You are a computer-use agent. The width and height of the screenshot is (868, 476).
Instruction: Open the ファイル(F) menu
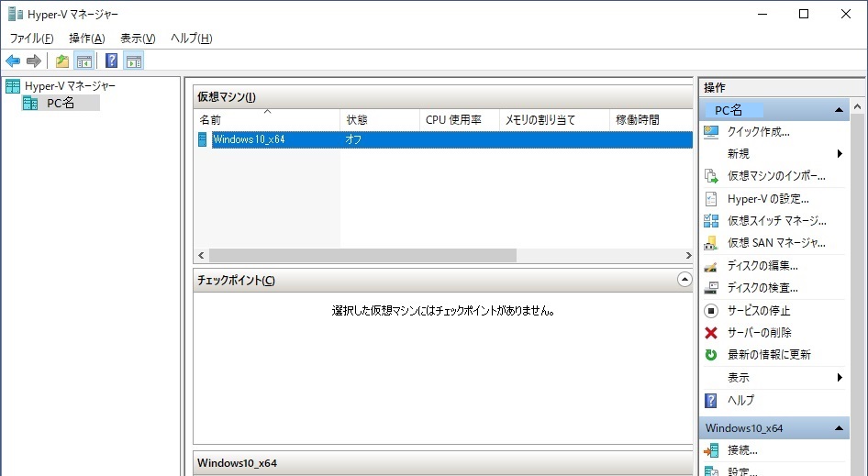pos(31,39)
